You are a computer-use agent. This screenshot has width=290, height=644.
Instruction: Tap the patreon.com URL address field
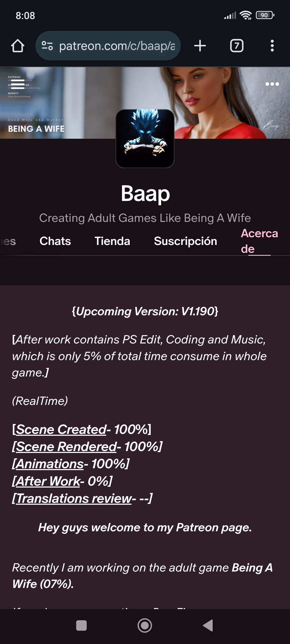coord(117,46)
